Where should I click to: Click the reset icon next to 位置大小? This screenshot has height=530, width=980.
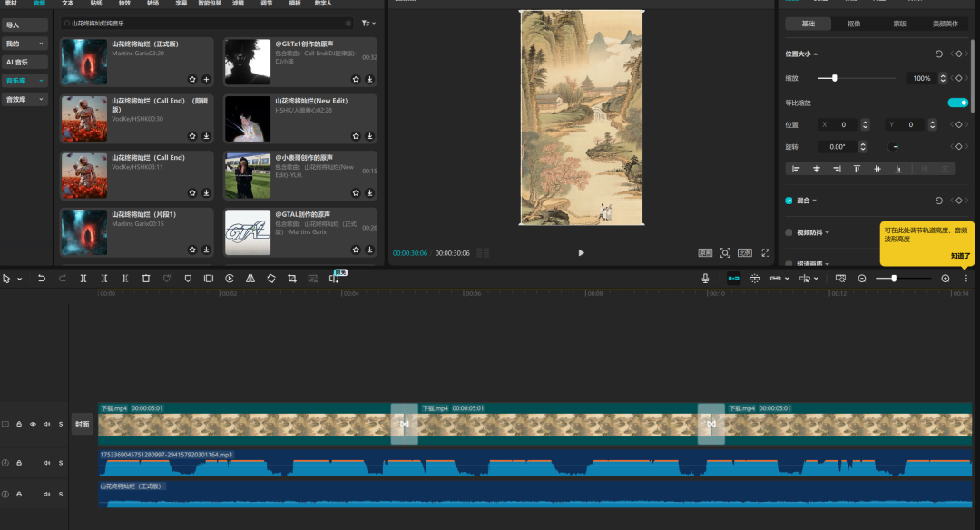point(939,54)
